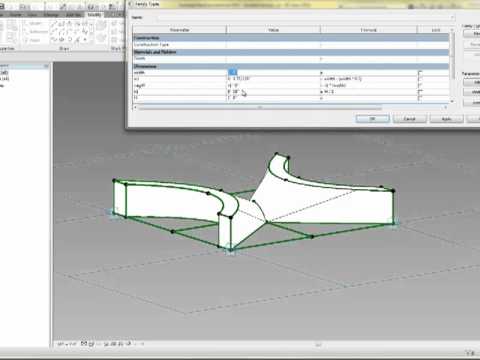Click the Formula column header

pyautogui.click(x=369, y=30)
